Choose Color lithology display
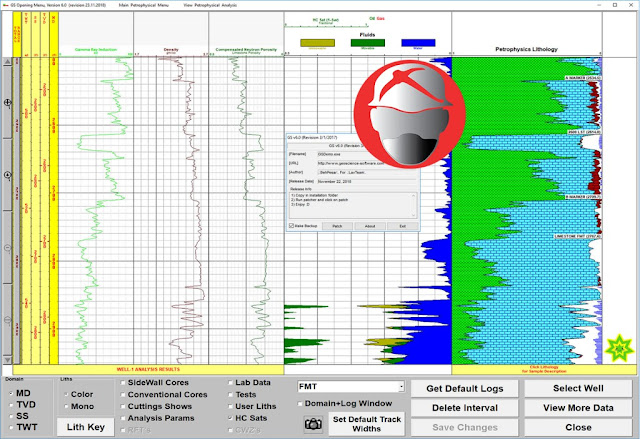Viewport: 640px width, 439px height. (x=66, y=395)
